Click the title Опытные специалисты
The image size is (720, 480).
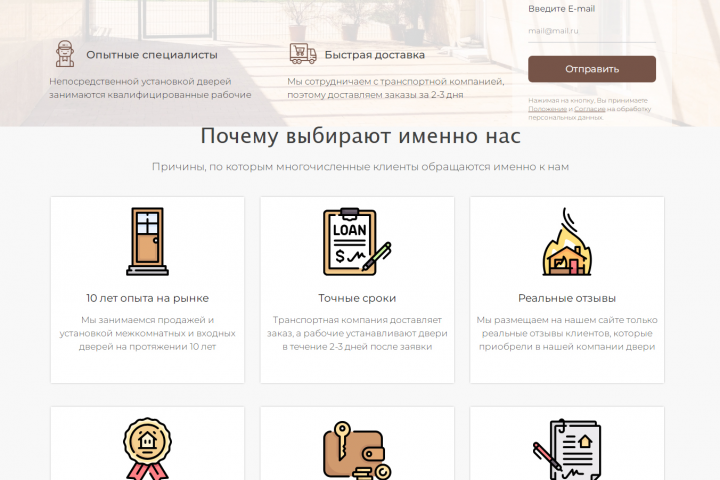pos(152,55)
